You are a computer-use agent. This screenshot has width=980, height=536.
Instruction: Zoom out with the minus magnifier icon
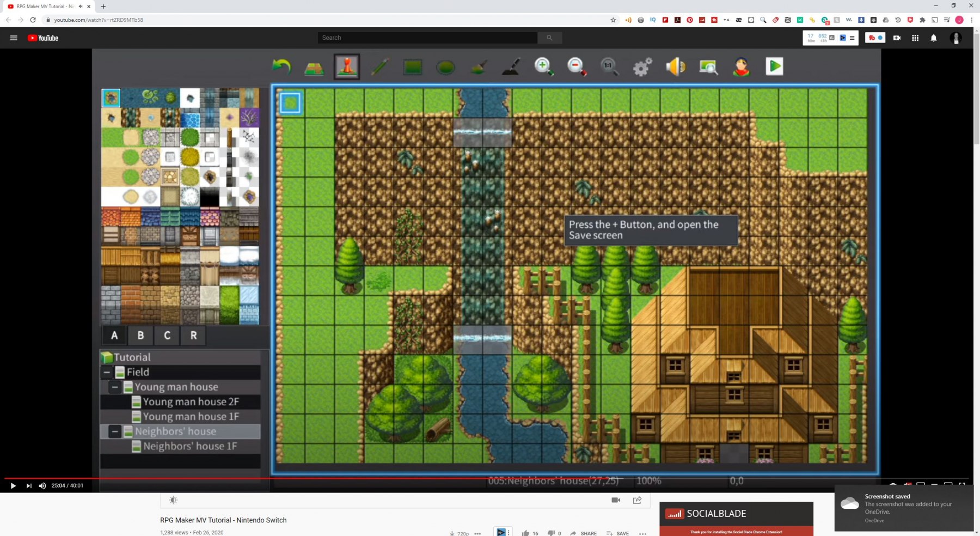click(x=577, y=67)
